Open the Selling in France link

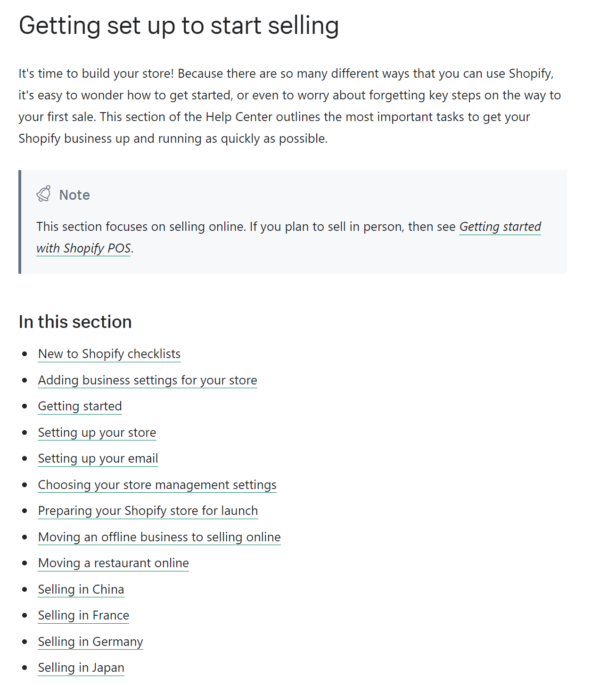click(x=83, y=615)
